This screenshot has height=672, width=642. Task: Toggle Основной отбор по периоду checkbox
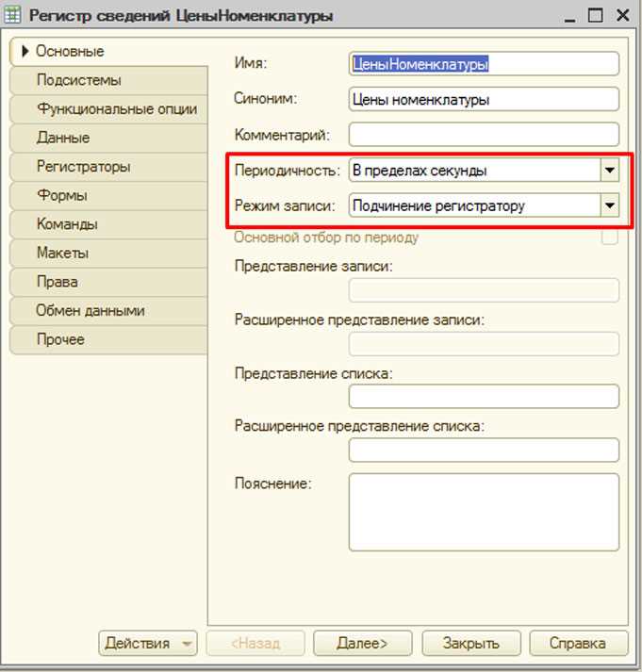609,237
